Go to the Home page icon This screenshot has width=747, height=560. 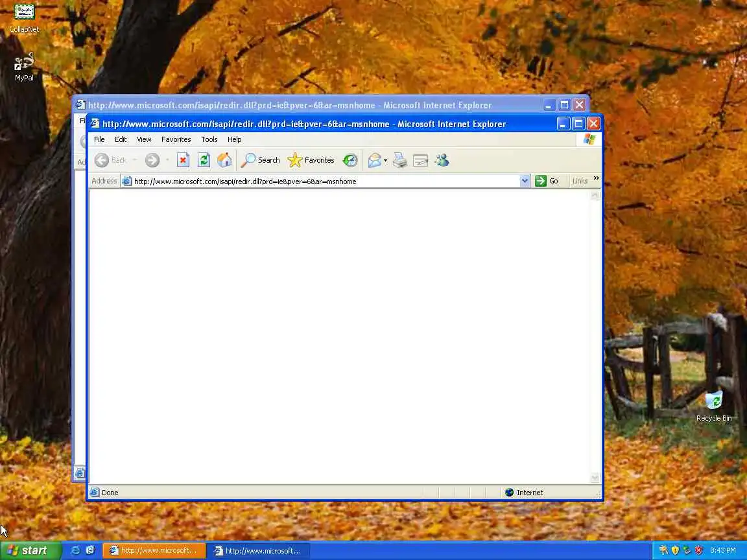pos(224,160)
